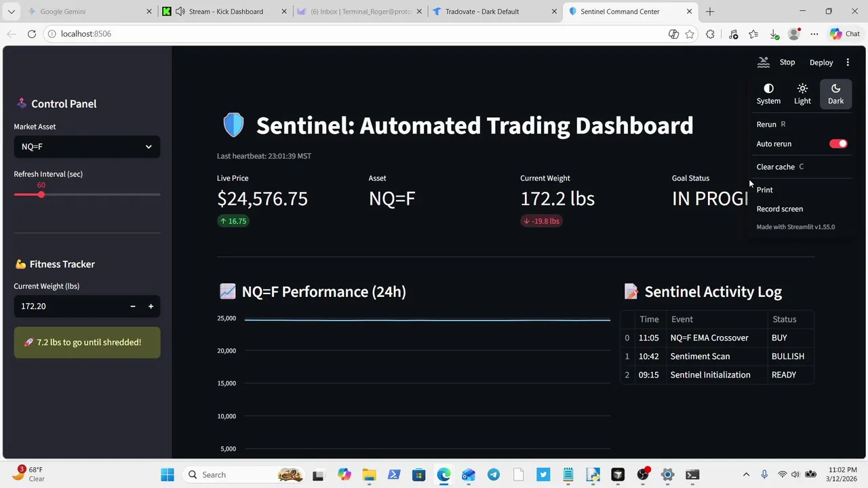The height and width of the screenshot is (488, 868).
Task: Open the weather widget showing 68°F
Action: [28, 474]
